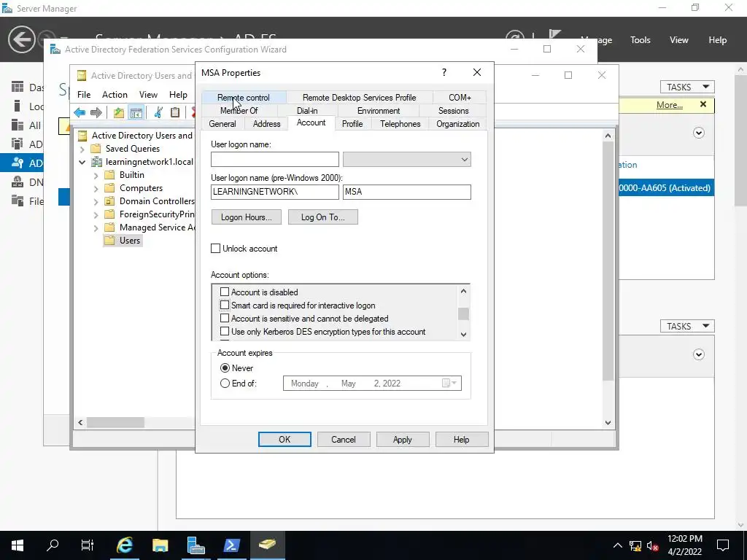
Task: Open Action Center notification icon
Action: pyautogui.click(x=723, y=545)
